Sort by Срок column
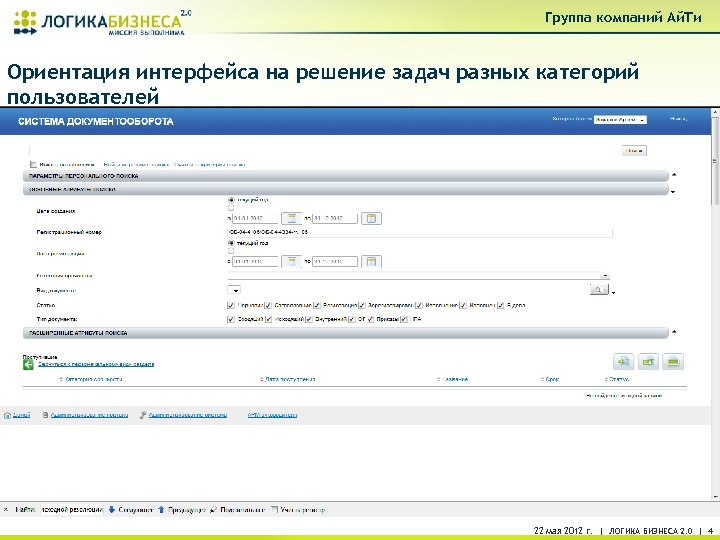 550,379
